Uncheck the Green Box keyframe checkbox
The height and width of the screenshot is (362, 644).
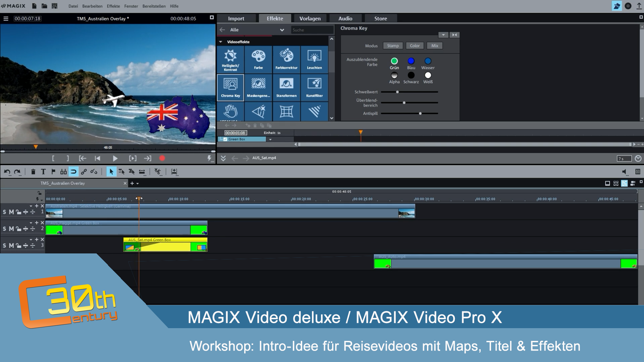[225, 139]
